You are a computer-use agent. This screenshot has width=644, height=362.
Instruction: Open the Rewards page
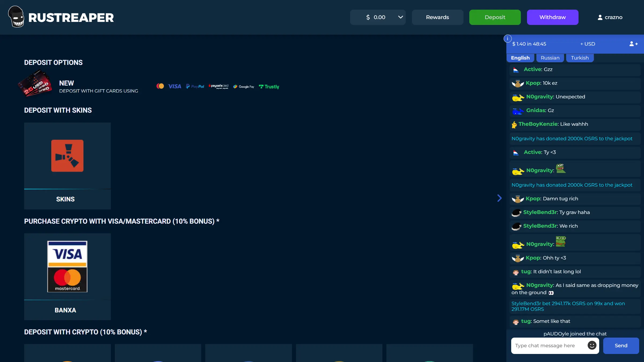pos(437,17)
